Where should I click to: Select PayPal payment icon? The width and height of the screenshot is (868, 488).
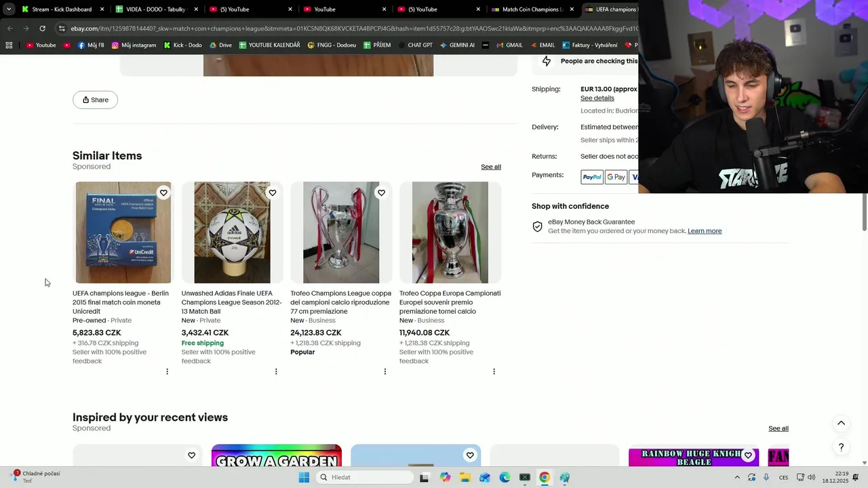pyautogui.click(x=591, y=177)
